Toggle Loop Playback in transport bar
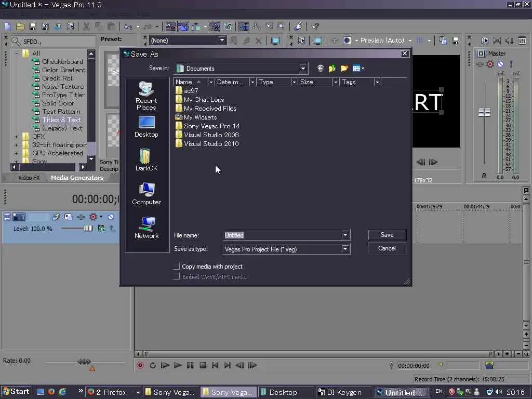 coord(153,365)
